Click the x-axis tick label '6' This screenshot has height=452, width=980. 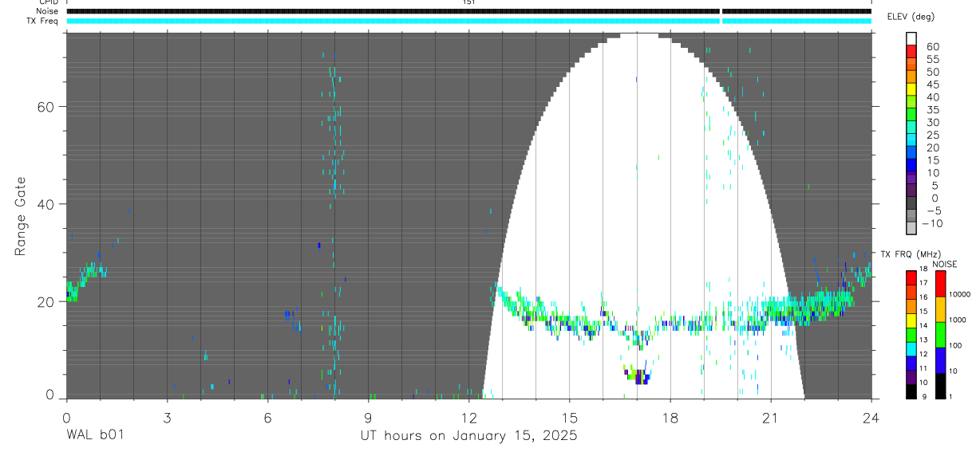click(267, 417)
